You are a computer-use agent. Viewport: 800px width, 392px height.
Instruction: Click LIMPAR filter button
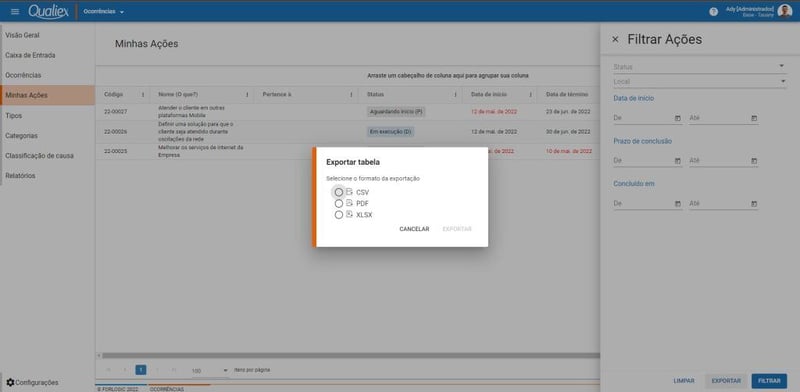pyautogui.click(x=684, y=381)
